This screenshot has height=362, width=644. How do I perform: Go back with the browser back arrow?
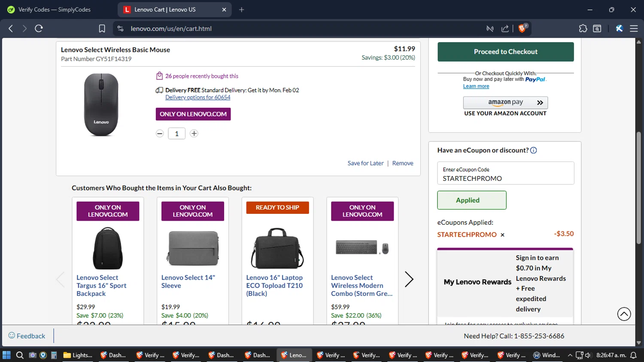(11, 28)
